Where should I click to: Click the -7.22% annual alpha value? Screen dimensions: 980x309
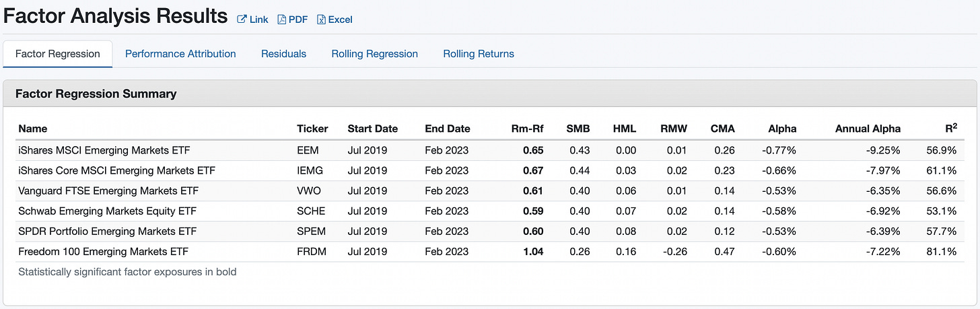(883, 252)
